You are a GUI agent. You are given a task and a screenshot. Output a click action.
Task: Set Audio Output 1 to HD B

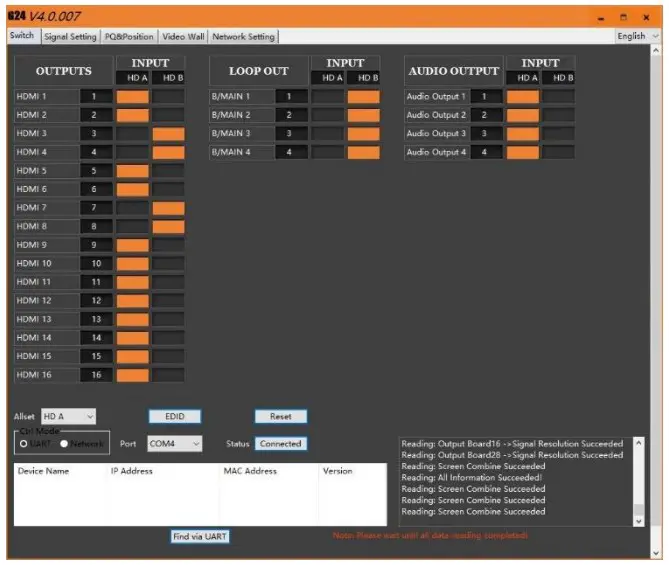(558, 96)
